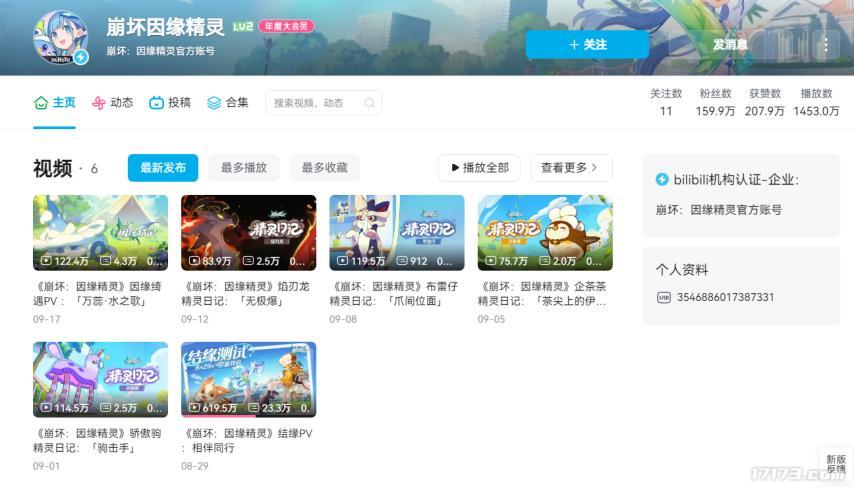Click the LV2 level badge

[x=243, y=26]
